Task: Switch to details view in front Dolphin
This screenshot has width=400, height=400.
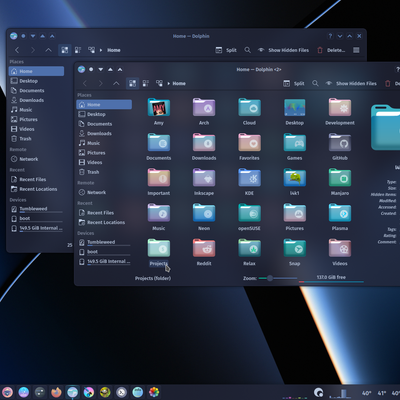Action: (x=159, y=83)
